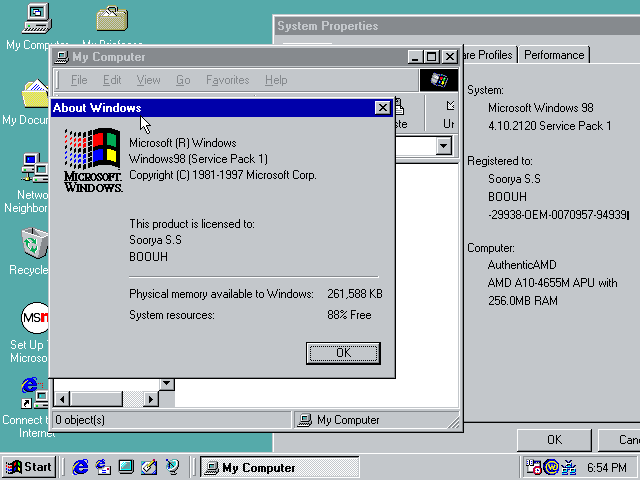Screen dimensions: 640x480
Task: Close the My Computer window
Action: [450, 57]
